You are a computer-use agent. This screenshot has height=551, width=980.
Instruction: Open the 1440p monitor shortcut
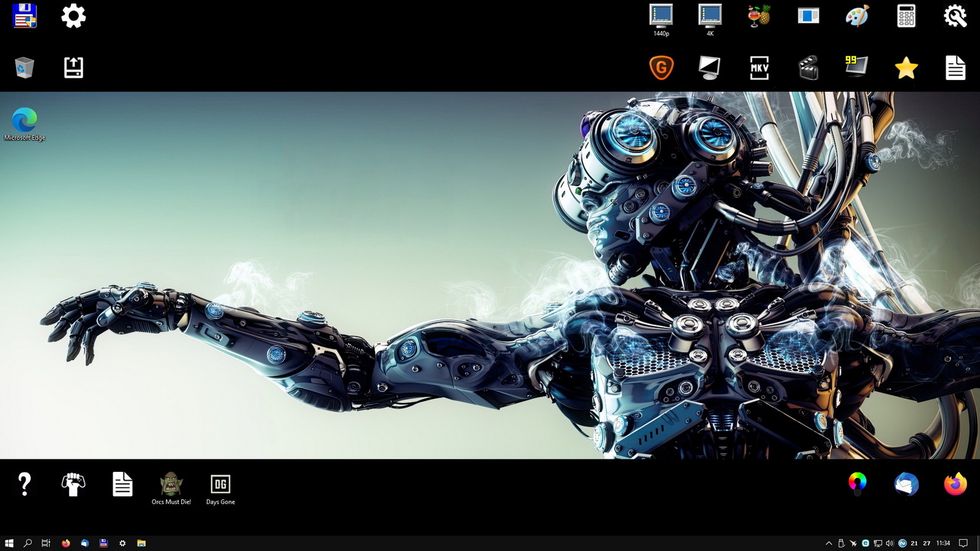coord(661,20)
